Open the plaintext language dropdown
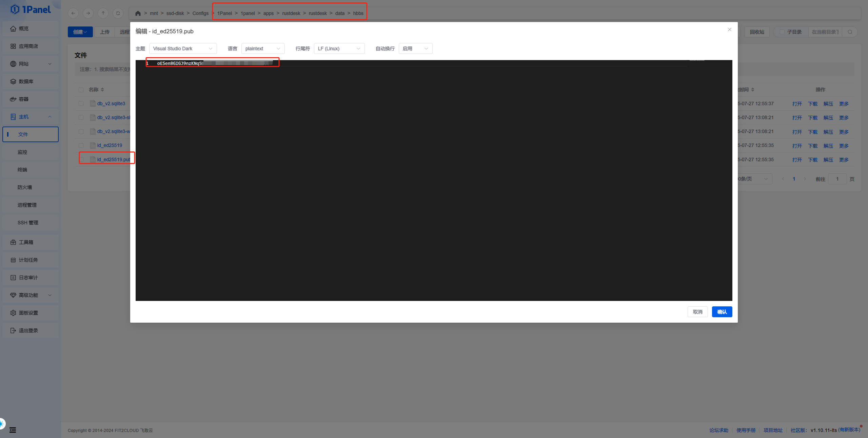 pyautogui.click(x=263, y=49)
